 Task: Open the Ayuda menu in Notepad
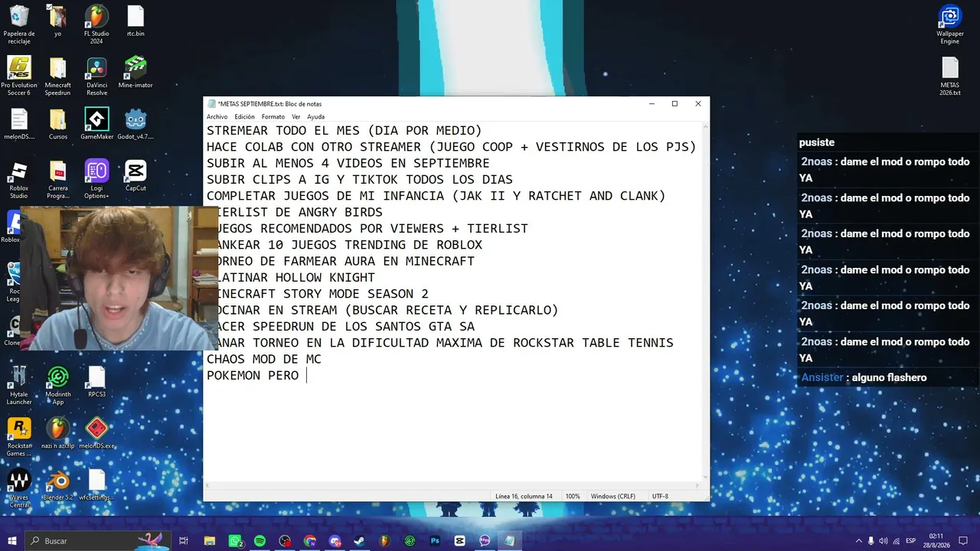315,117
